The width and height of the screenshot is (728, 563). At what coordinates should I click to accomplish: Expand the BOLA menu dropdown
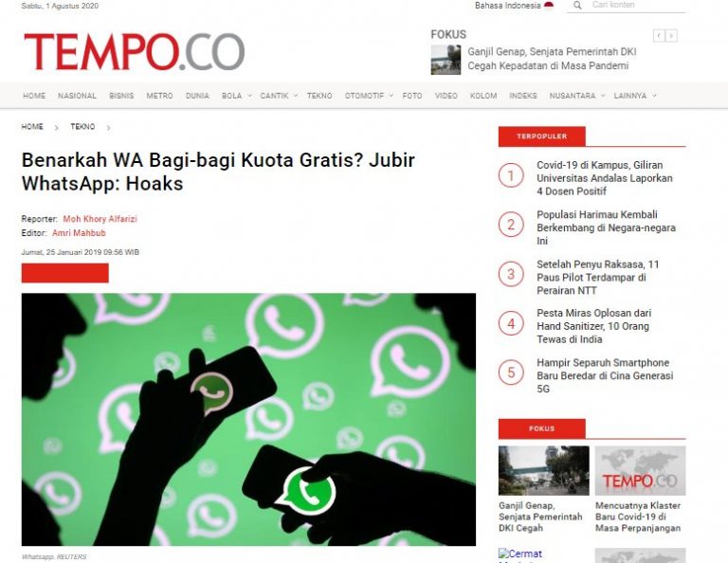249,96
